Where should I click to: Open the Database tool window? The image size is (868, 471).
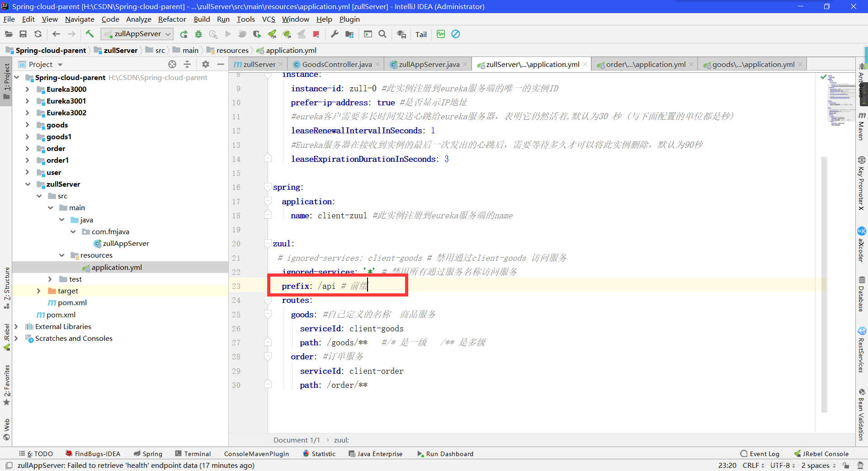[862, 294]
